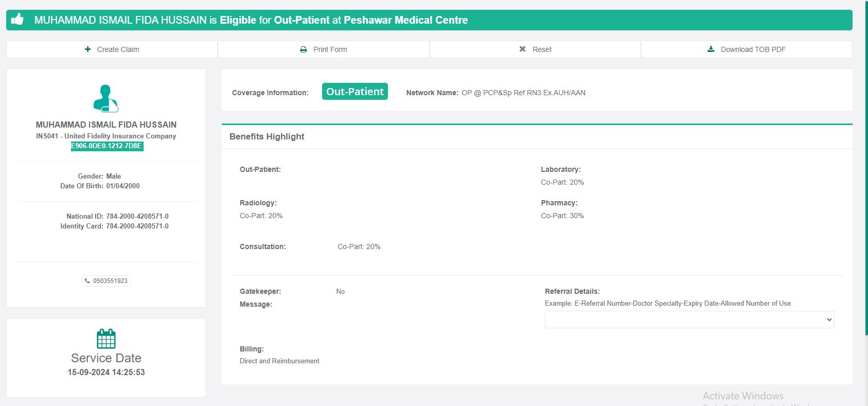Click the calendar icon above Service Date
The width and height of the screenshot is (868, 406).
click(106, 339)
